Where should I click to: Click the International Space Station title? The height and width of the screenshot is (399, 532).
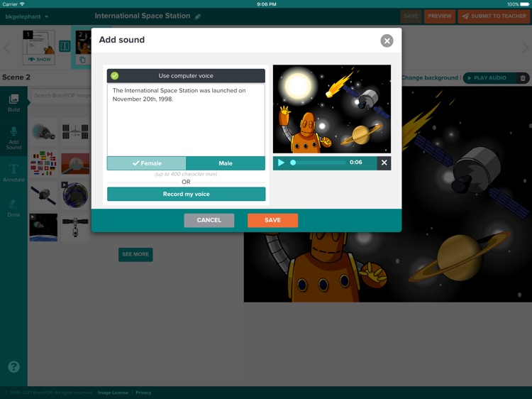coord(143,16)
